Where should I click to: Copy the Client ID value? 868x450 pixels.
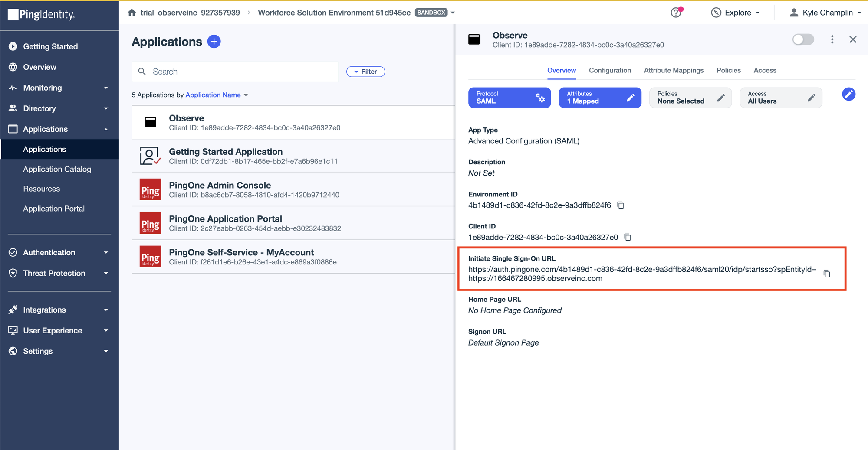pyautogui.click(x=628, y=237)
